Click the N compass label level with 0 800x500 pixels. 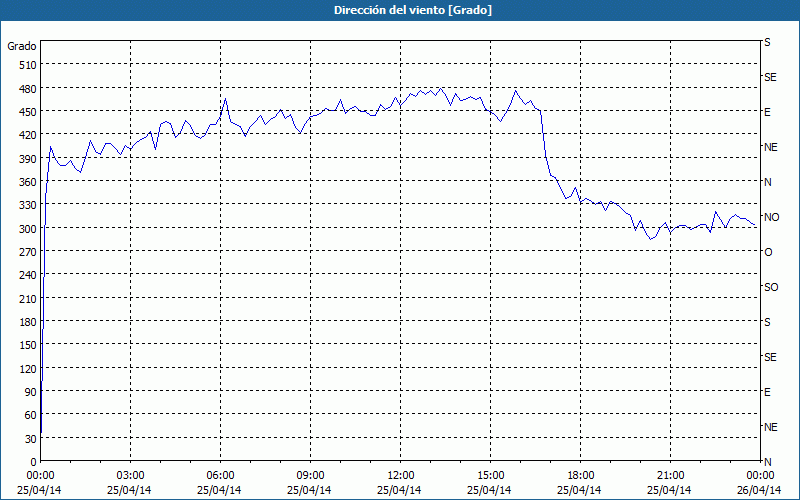point(768,462)
